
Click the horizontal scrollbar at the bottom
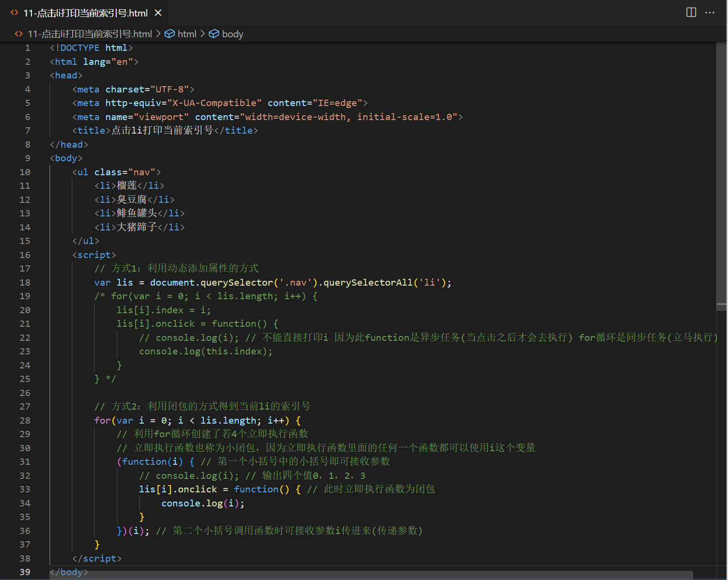tap(371, 575)
